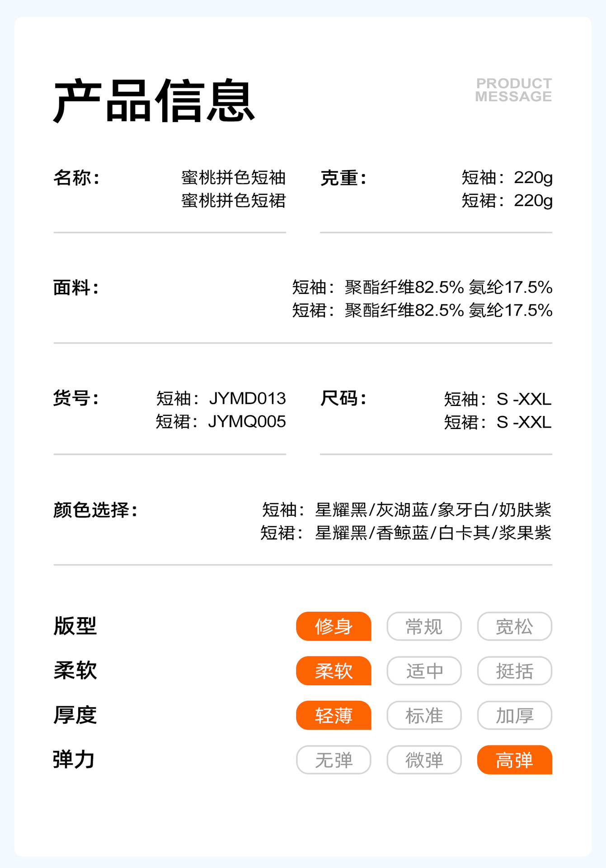The height and width of the screenshot is (868, 606).
Task: Choose the 微弹 elasticity pill
Action: click(x=424, y=759)
